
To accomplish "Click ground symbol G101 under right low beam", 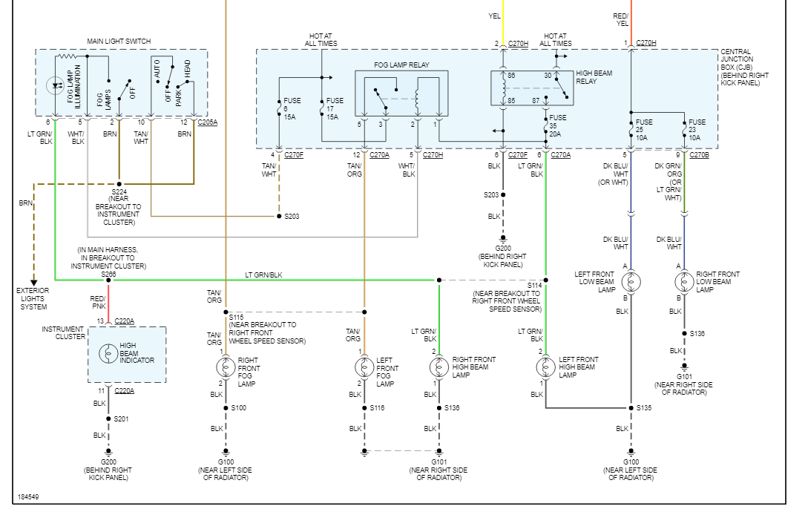I will pos(684,367).
